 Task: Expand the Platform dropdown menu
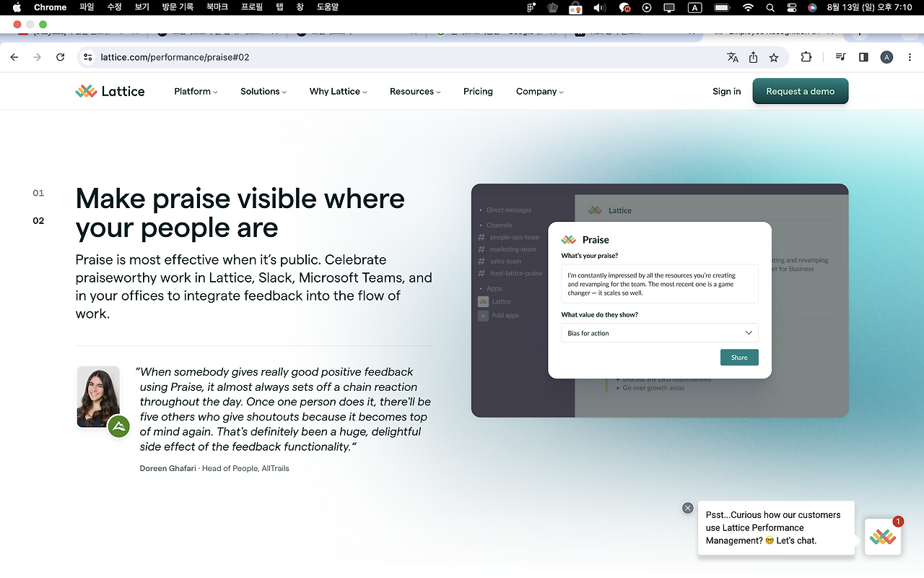[x=196, y=91]
